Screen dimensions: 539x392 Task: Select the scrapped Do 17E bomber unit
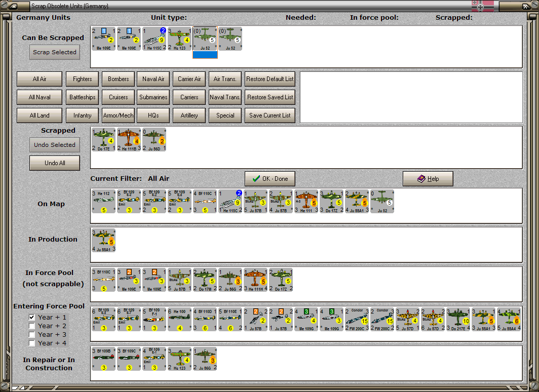(x=103, y=139)
